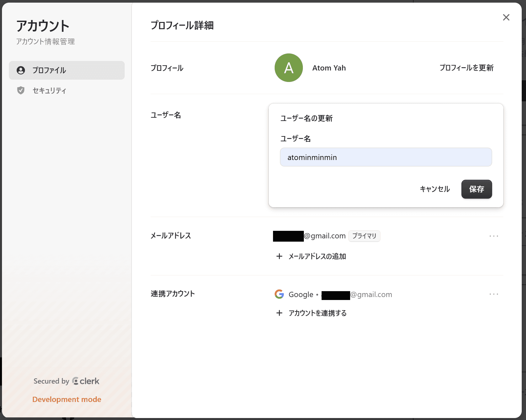Click the plus icon beside アカウントを連携する
This screenshot has width=526, height=420.
pyautogui.click(x=279, y=313)
